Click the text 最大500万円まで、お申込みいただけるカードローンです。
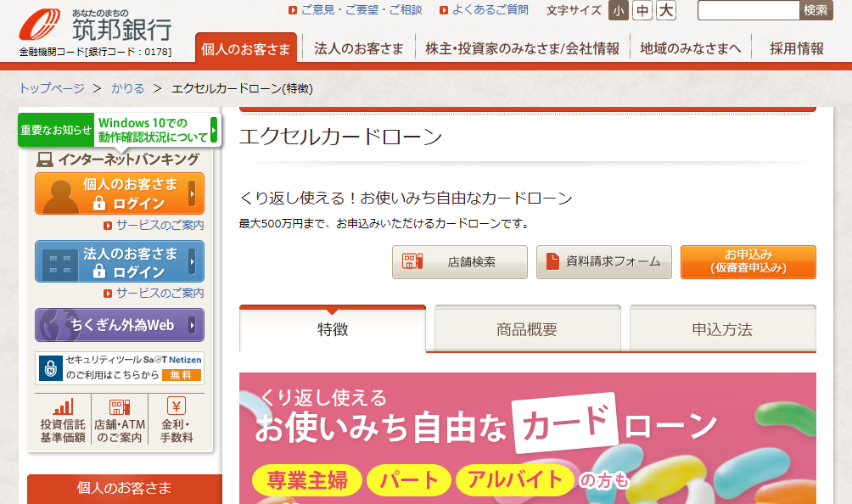 384,224
